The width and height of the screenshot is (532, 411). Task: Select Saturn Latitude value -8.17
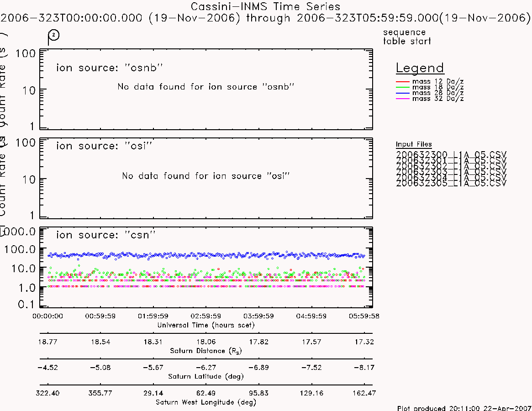364,368
